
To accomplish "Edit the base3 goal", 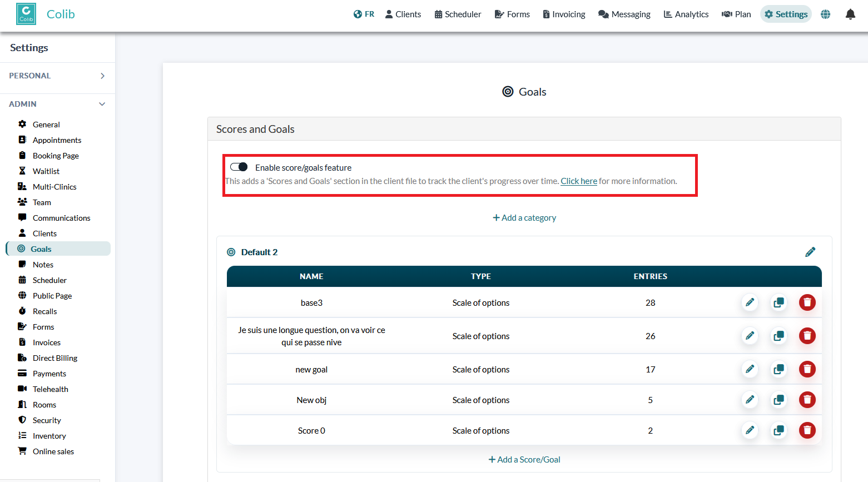I will click(750, 302).
